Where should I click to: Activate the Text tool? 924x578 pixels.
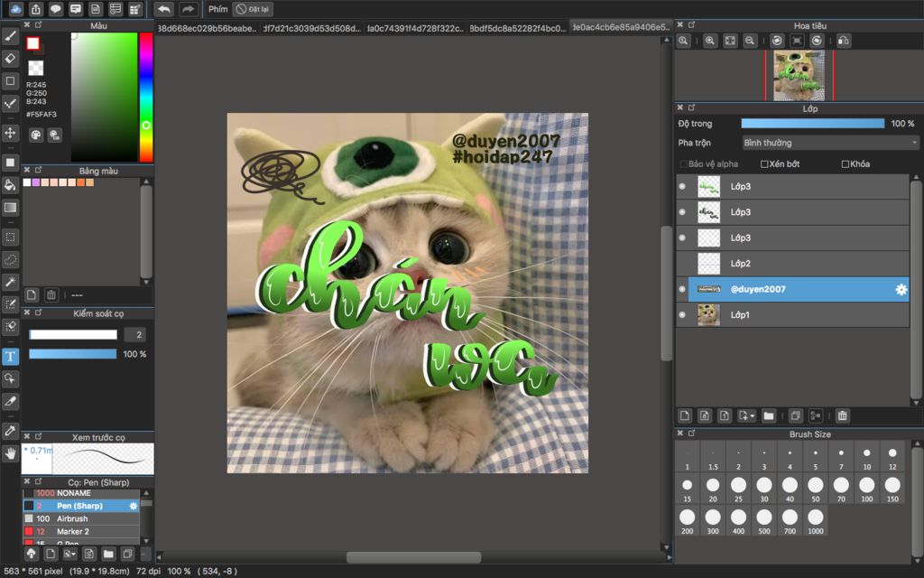click(10, 356)
